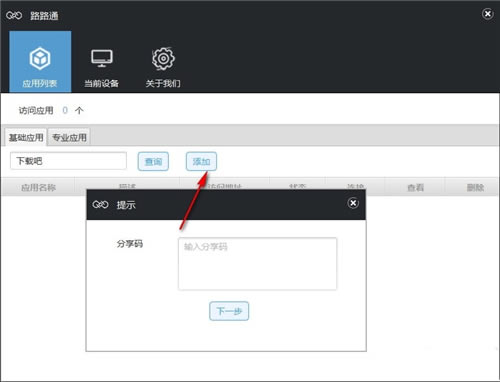The image size is (500, 382).
Task: Close the 路路通 main window
Action: click(487, 14)
